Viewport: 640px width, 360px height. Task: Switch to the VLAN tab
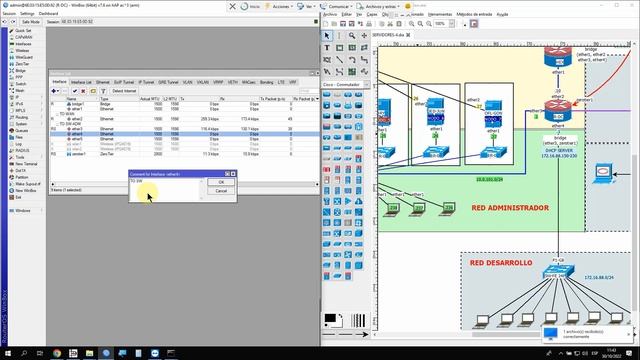187,82
